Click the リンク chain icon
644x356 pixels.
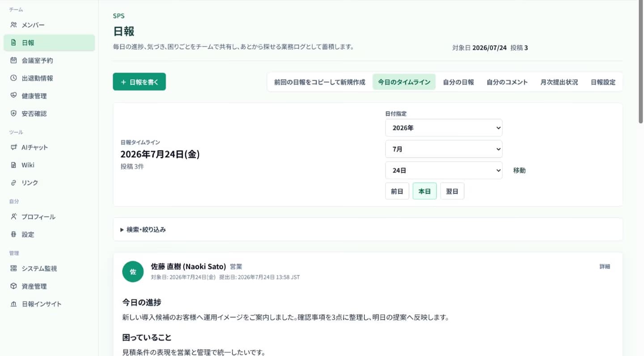[13, 183]
